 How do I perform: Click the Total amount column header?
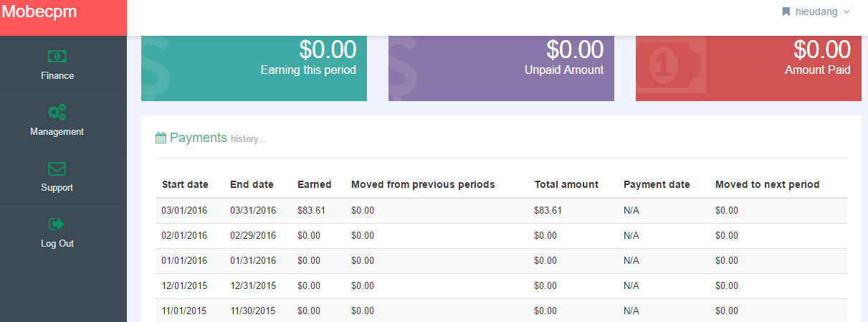click(566, 184)
